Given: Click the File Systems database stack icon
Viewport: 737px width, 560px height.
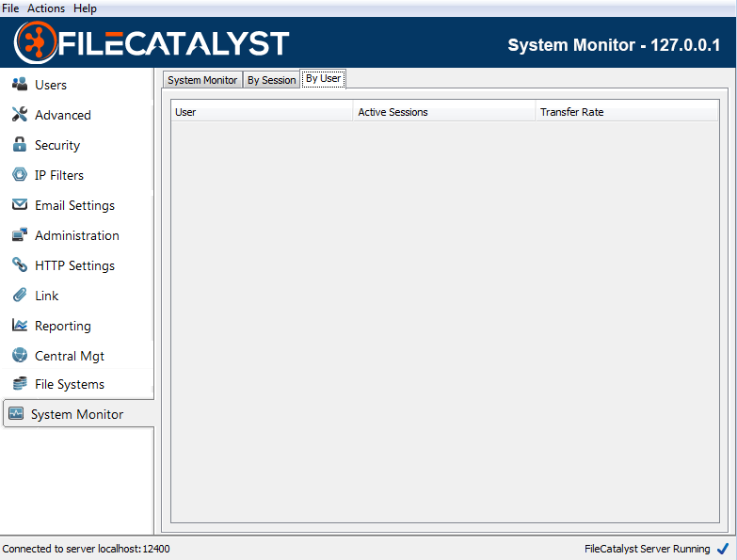Looking at the screenshot, I should tap(20, 383).
